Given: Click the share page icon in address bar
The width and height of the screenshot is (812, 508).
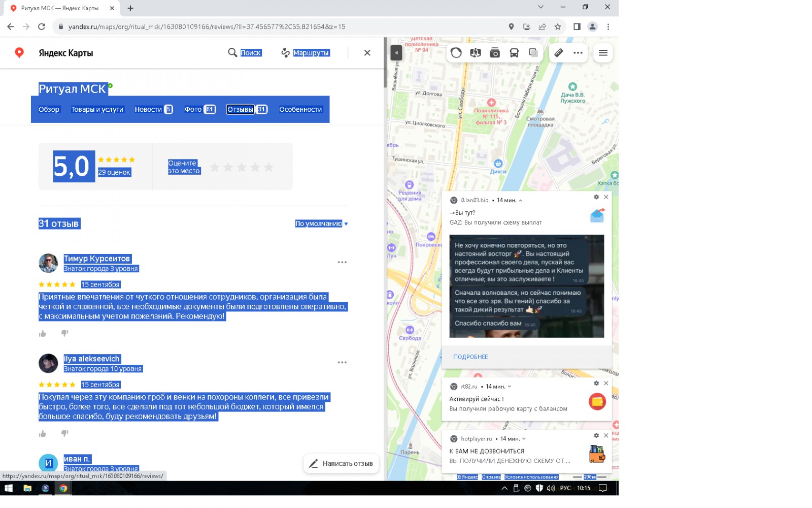Looking at the screenshot, I should pos(542,26).
